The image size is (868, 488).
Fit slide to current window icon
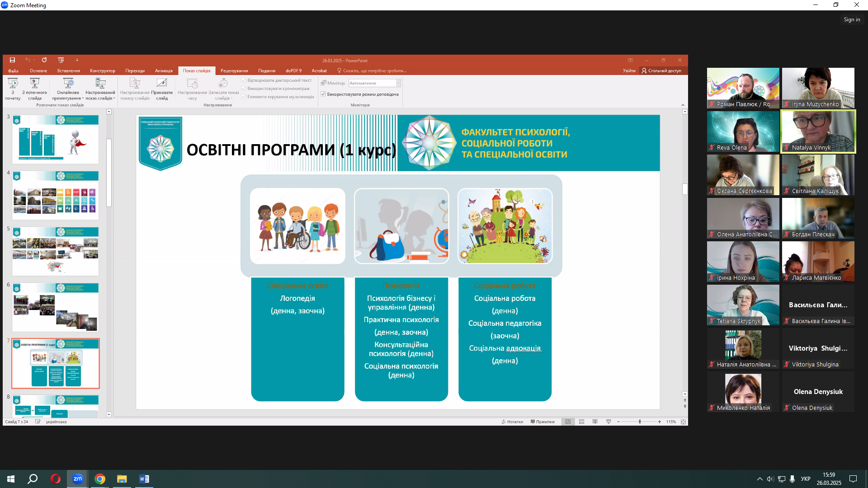[683, 422]
